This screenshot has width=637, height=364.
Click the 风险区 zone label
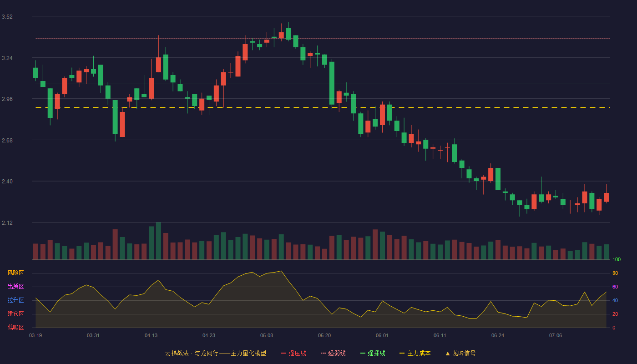15,273
